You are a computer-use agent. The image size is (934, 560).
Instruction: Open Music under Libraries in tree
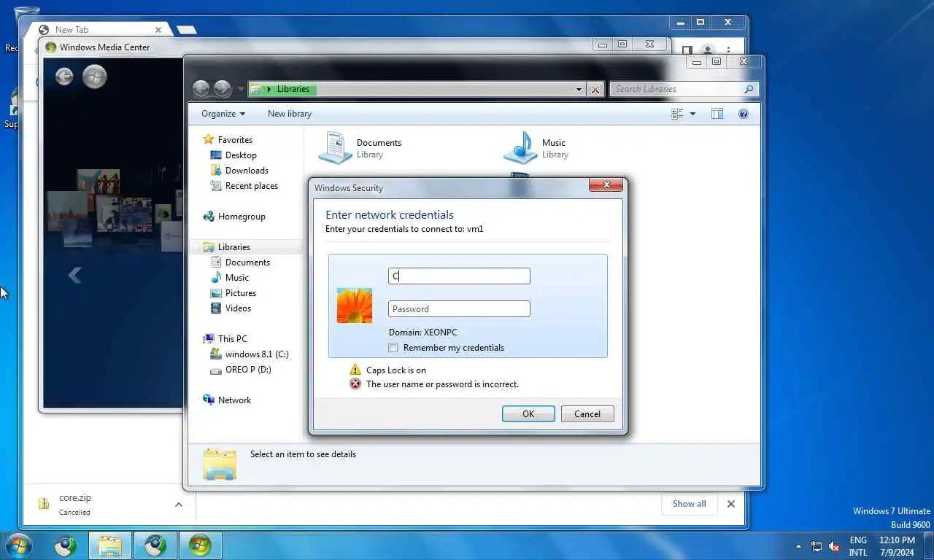coord(236,278)
